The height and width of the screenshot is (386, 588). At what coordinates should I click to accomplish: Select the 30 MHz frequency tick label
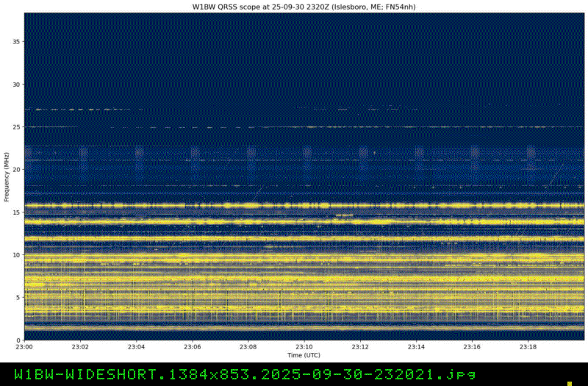pyautogui.click(x=16, y=85)
